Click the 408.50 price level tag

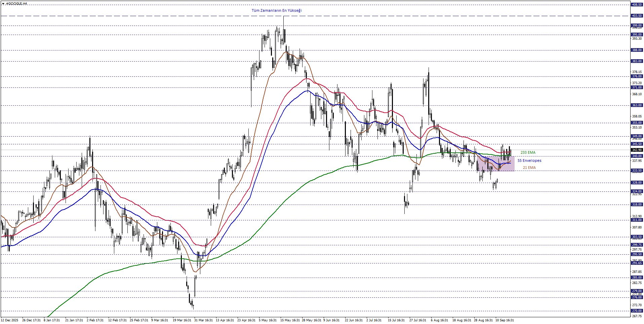(637, 5)
